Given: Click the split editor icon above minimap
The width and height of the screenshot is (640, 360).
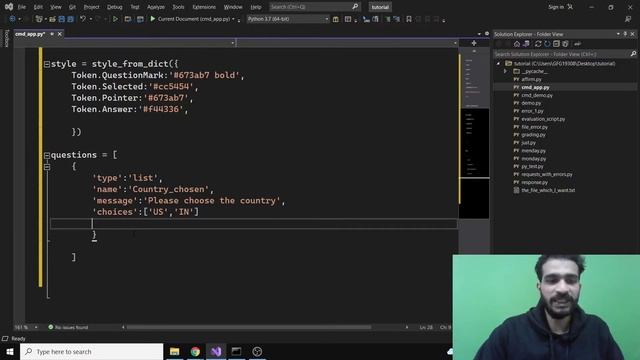Looking at the screenshot, I should tap(474, 43).
